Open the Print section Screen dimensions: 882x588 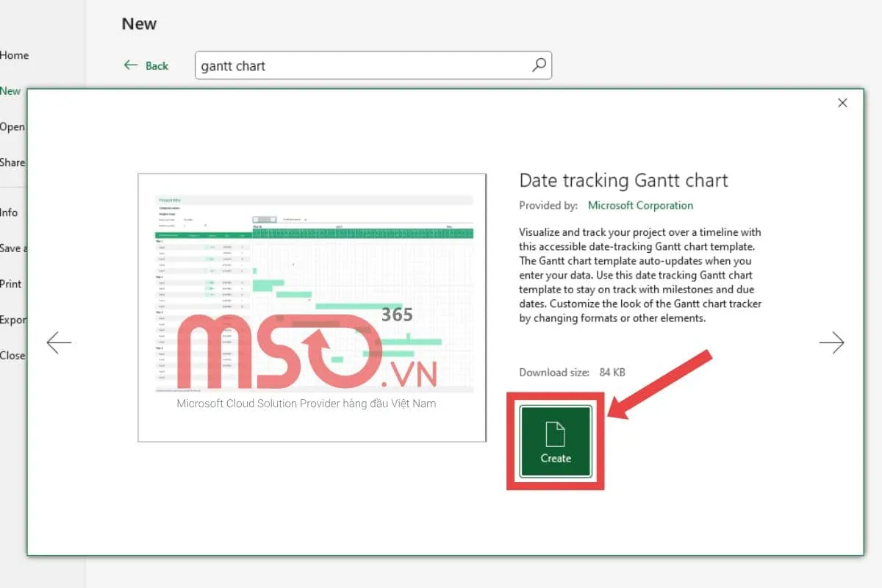(10, 284)
